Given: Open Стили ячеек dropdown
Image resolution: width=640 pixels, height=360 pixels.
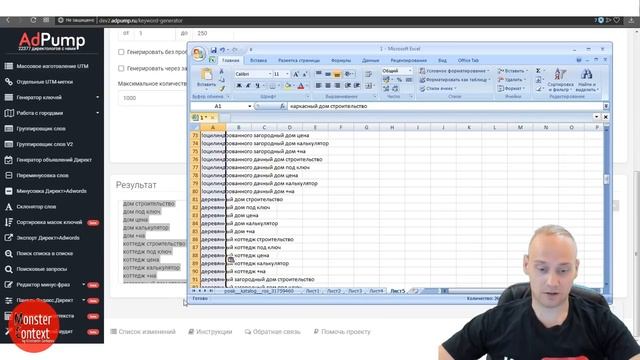Looking at the screenshot, I should (x=438, y=88).
